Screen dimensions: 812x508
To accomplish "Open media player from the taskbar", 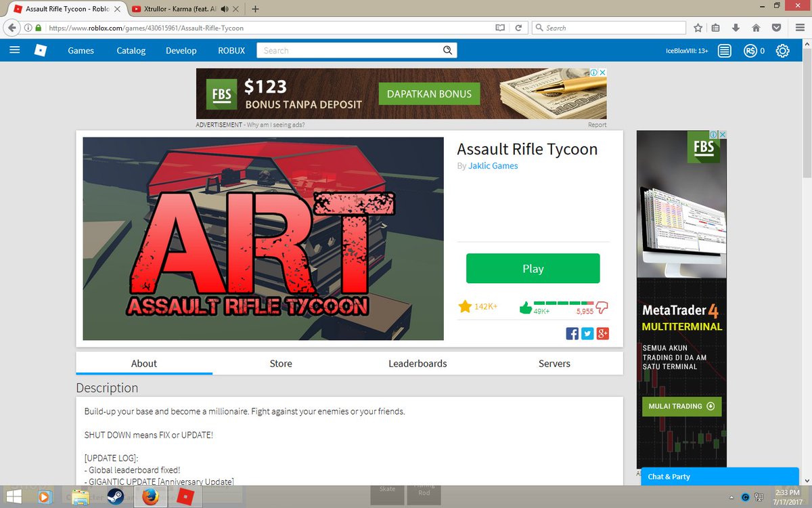I will 45,496.
